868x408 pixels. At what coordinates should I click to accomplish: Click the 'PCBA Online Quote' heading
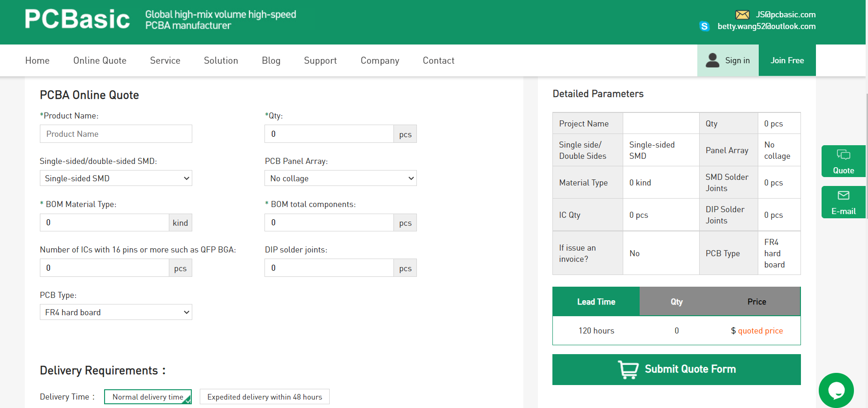89,95
